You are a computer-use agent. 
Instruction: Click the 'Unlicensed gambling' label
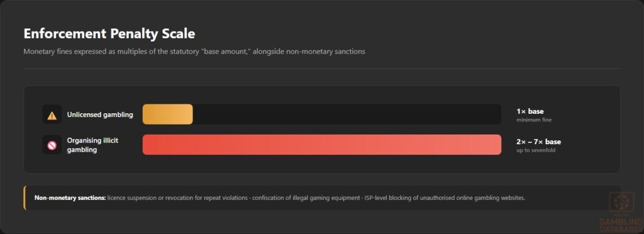click(100, 114)
